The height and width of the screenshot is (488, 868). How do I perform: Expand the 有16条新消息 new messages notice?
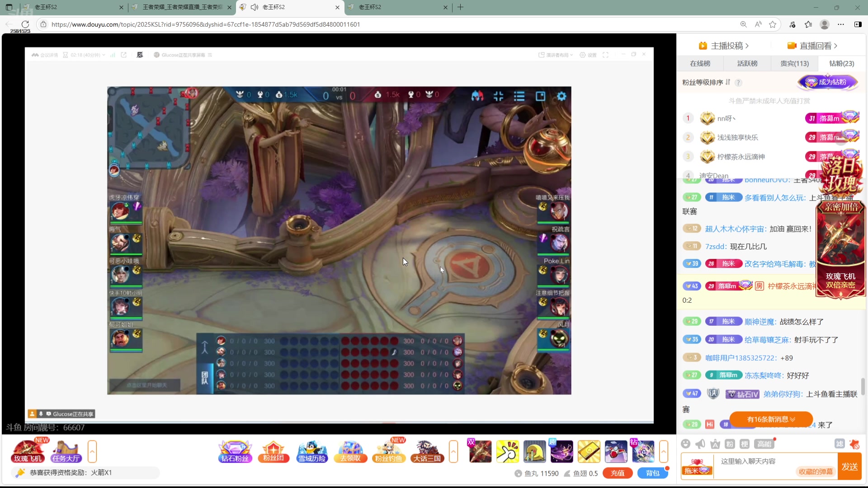pos(771,419)
